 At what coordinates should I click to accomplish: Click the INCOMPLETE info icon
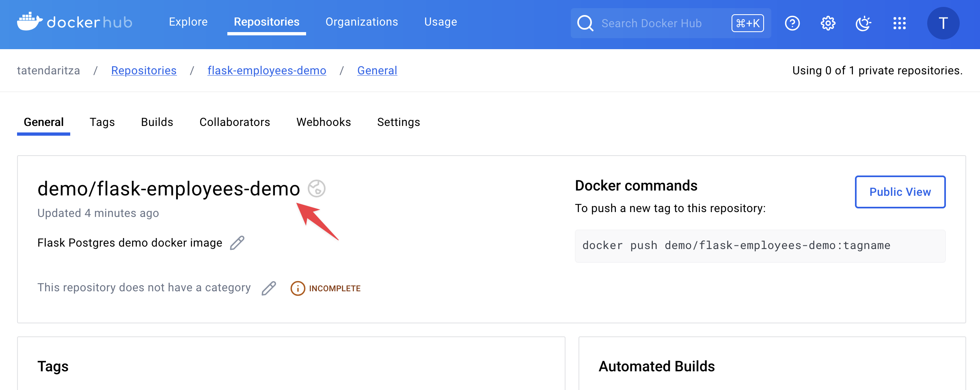(298, 288)
